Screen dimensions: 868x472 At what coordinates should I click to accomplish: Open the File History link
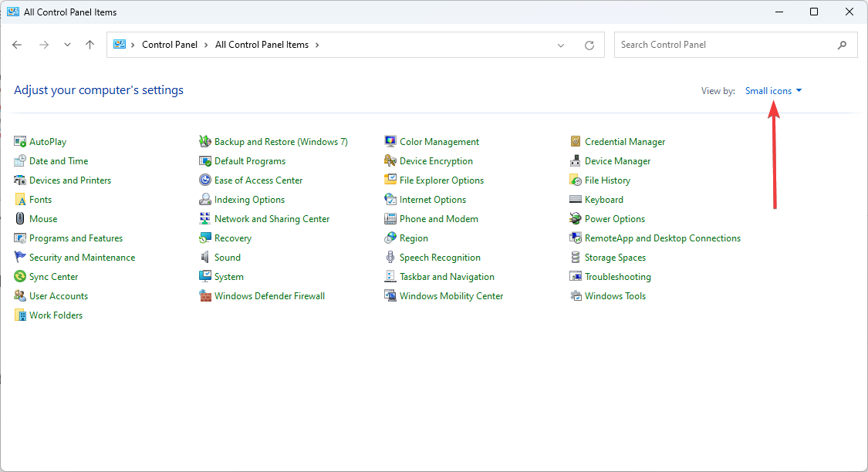click(607, 180)
